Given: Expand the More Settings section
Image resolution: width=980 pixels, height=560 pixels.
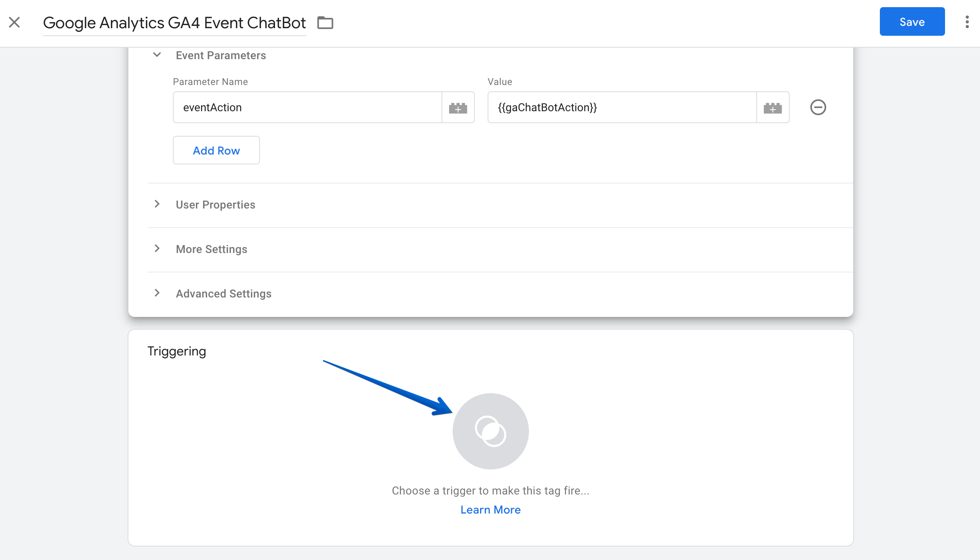Looking at the screenshot, I should (x=157, y=249).
